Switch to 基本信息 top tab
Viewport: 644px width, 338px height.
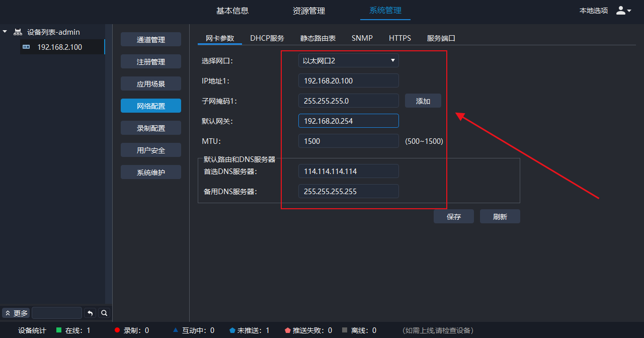tap(232, 11)
